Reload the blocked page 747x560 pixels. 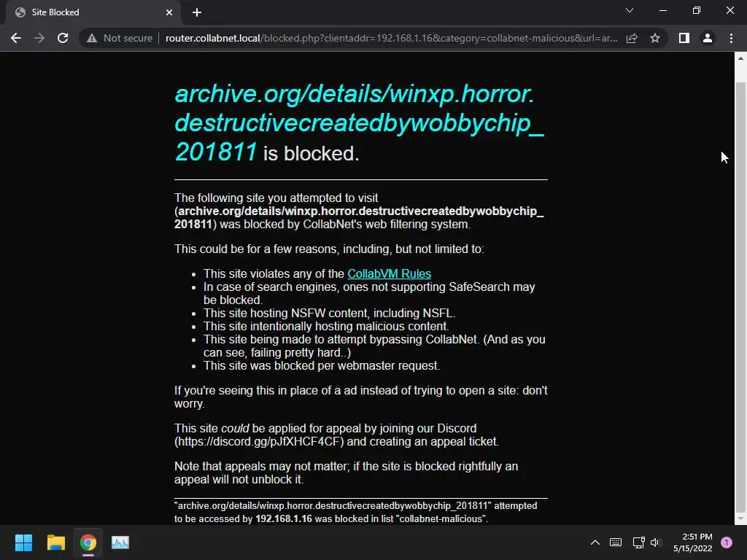point(63,38)
